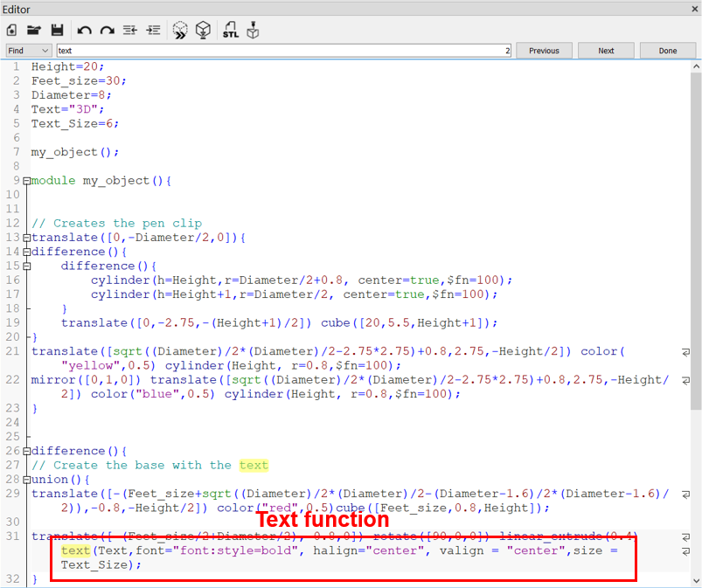Click the highlighted "text" word in line 27 comment
The width and height of the screenshot is (702, 588).
pyautogui.click(x=254, y=466)
